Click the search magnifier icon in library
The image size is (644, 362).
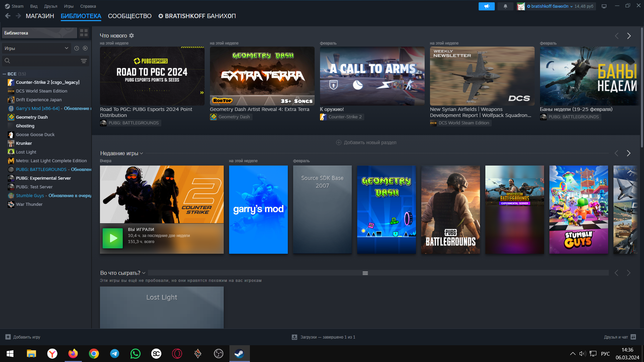(x=7, y=61)
